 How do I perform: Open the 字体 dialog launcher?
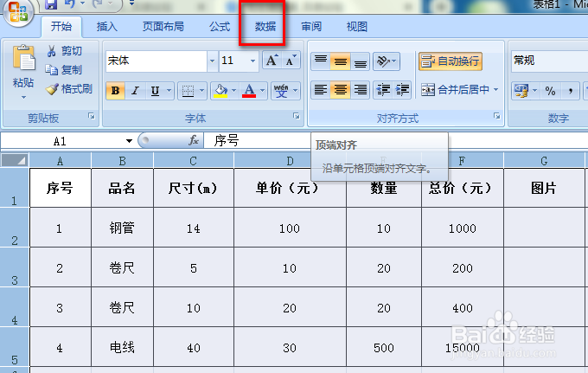click(297, 117)
